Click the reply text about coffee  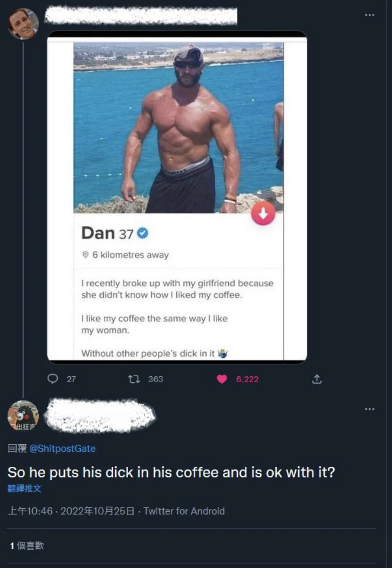click(x=171, y=472)
